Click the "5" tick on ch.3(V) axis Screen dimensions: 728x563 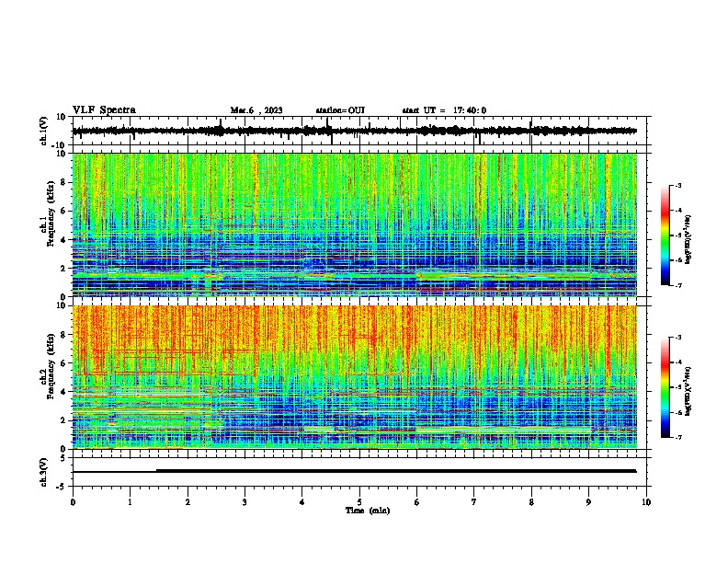tap(64, 457)
